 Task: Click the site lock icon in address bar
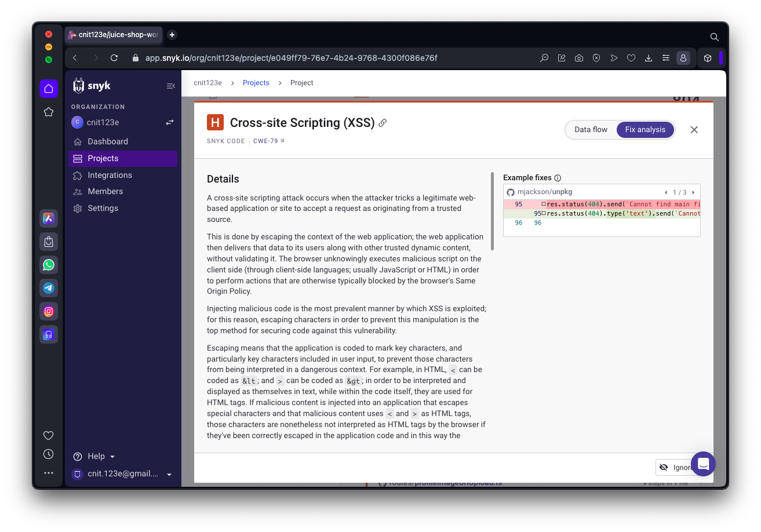[x=136, y=58]
